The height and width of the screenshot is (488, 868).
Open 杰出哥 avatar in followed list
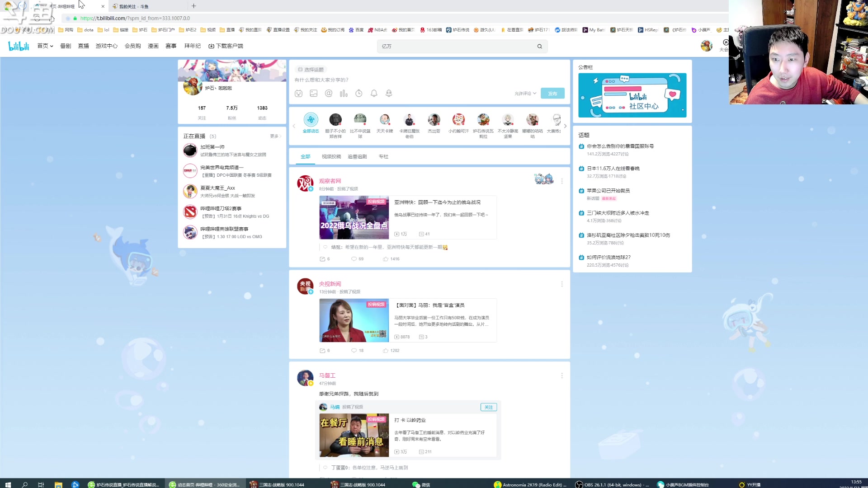tap(434, 120)
